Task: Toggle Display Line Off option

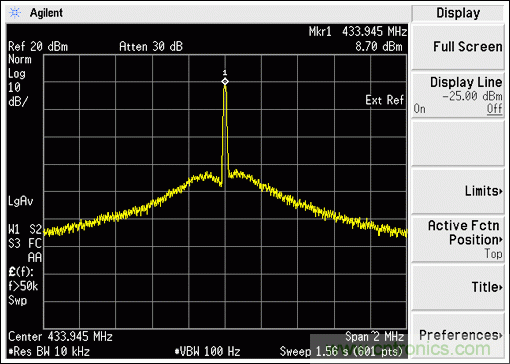Action: [495, 109]
